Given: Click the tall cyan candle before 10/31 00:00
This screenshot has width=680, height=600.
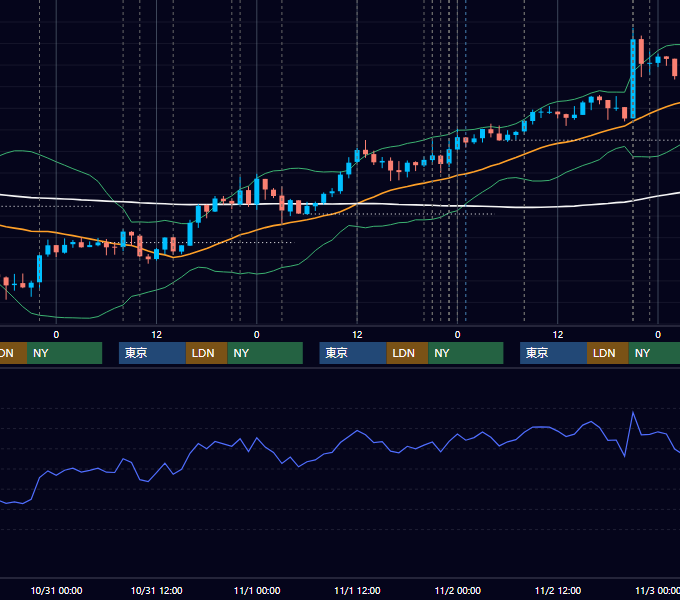Looking at the screenshot, I should click(x=39, y=269).
